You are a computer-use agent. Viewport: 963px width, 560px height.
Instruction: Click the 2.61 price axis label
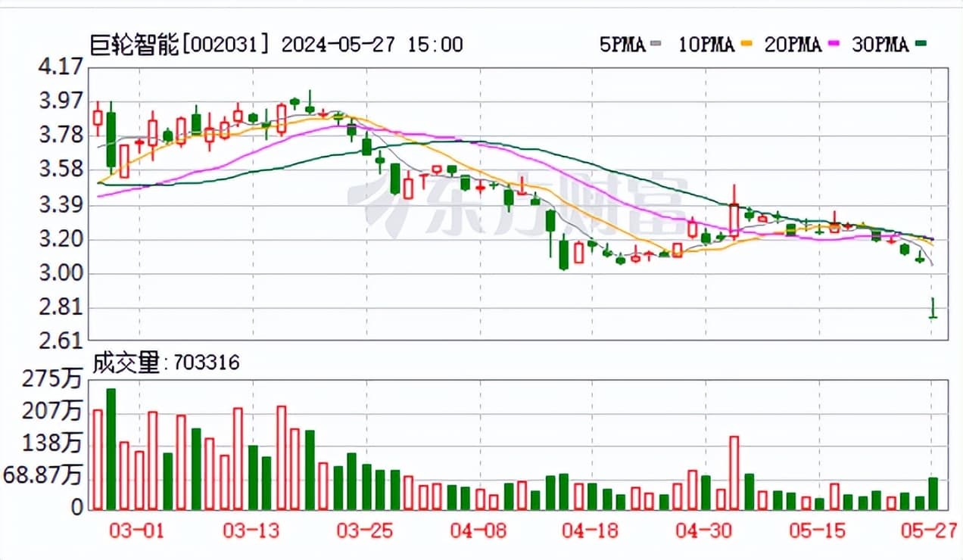pos(60,341)
